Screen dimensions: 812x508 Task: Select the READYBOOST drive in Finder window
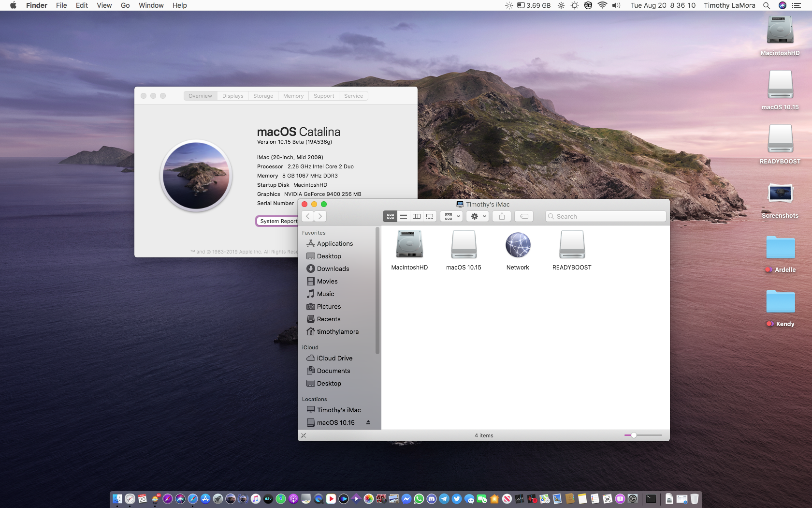[x=572, y=245]
